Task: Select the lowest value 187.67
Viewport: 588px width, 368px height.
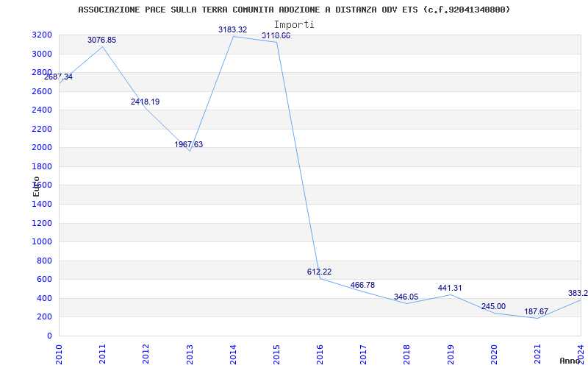Action: (537, 311)
